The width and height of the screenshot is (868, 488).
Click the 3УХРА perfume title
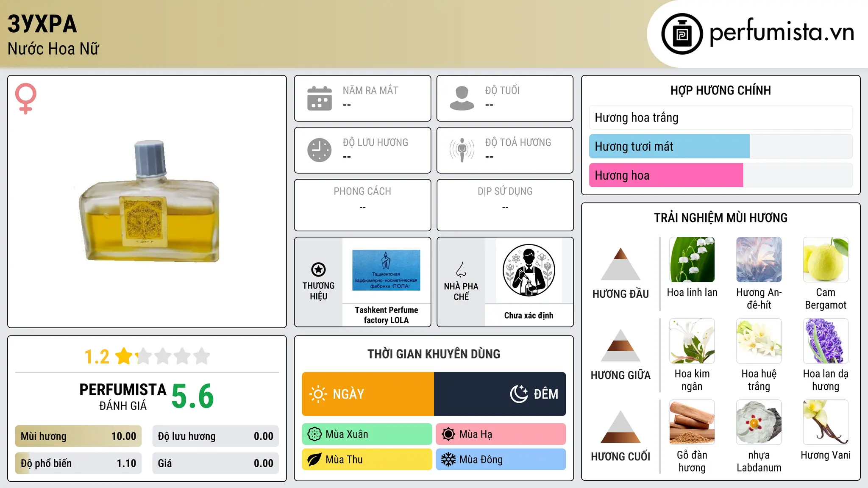pyautogui.click(x=42, y=24)
